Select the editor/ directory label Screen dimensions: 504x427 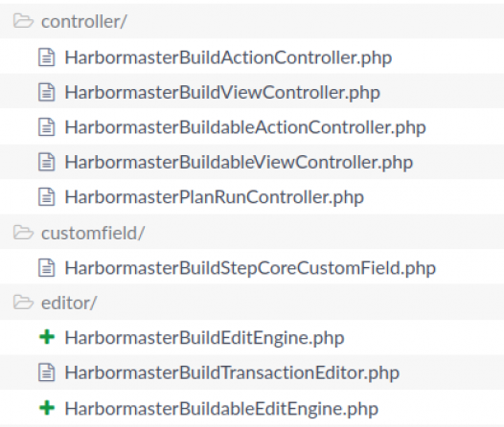pos(69,303)
